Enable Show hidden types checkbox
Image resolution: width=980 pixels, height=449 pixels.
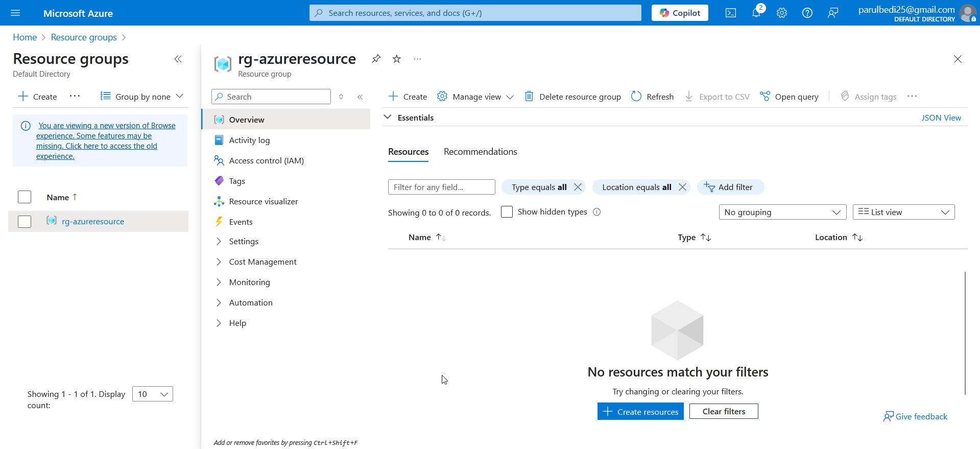[507, 212]
